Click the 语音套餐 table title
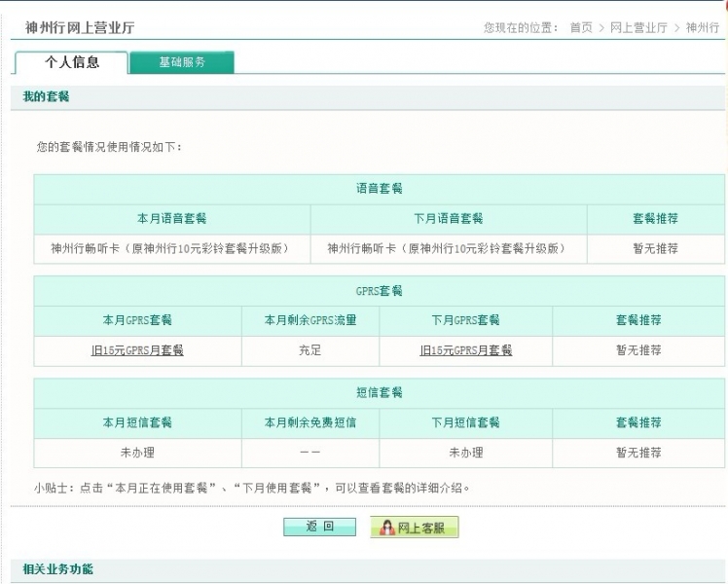Viewport: 728px width, 584px height. 379,189
